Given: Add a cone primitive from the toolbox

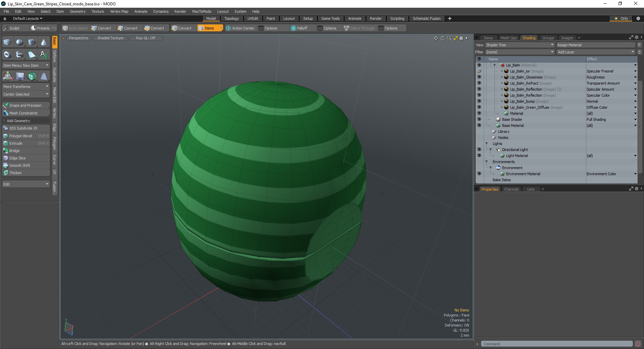Looking at the screenshot, I should click(44, 42).
